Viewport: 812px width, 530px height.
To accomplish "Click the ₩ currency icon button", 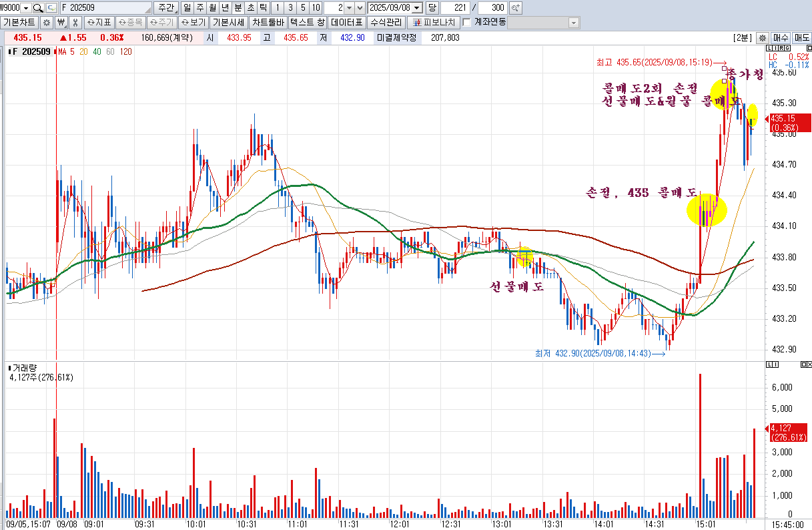I will [x=61, y=22].
